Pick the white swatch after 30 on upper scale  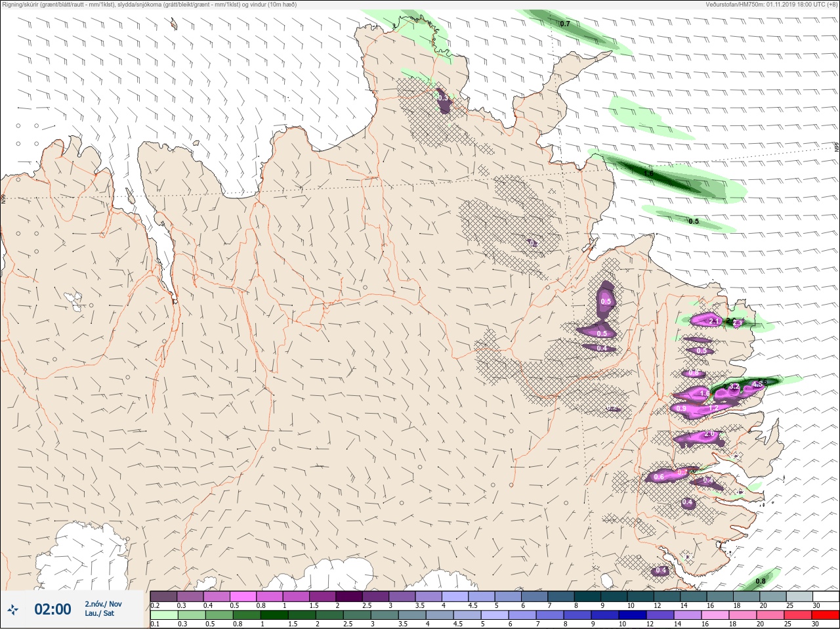point(826,596)
